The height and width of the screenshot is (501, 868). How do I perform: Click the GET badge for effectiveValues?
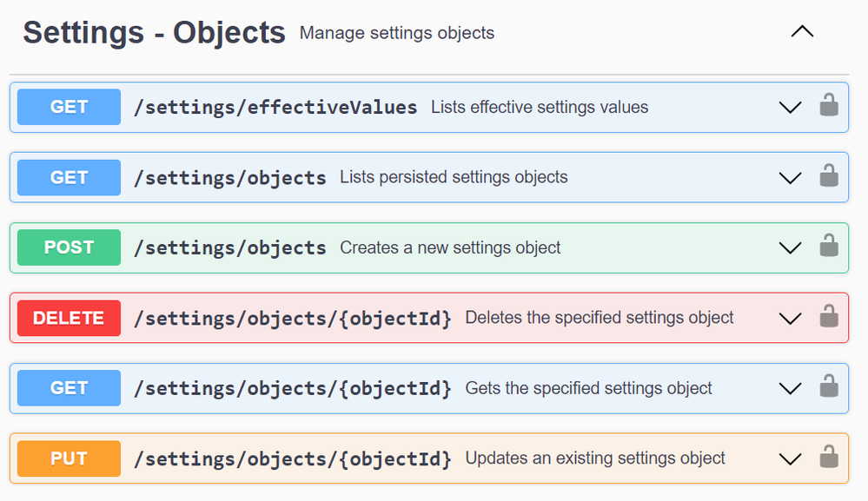[70, 108]
